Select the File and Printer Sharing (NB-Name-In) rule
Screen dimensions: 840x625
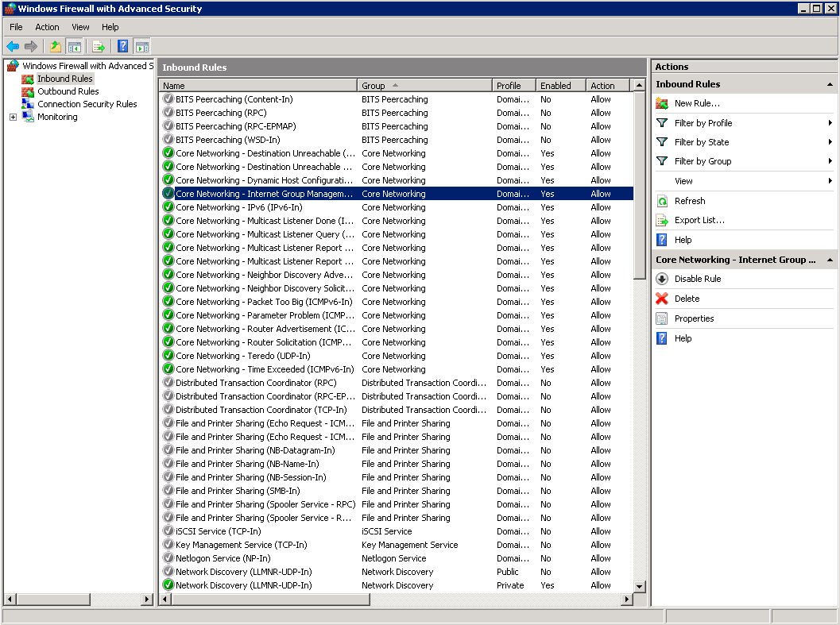397,464
